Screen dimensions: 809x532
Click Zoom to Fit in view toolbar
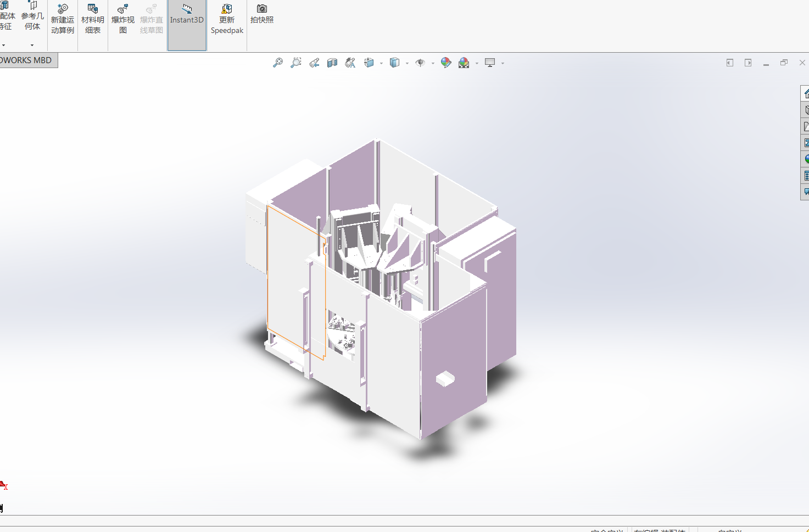[x=278, y=63]
